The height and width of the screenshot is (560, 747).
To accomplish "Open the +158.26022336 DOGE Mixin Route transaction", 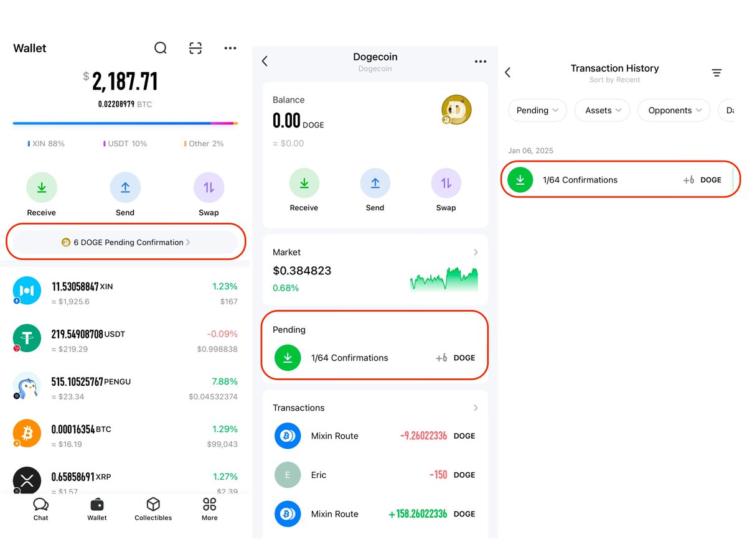I will pyautogui.click(x=375, y=514).
